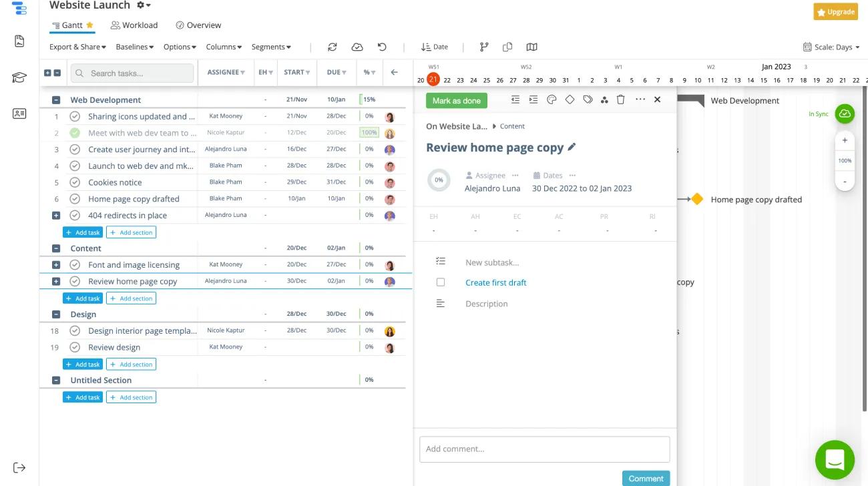Select the tag icon for Review home page copy
868x486 pixels.
(x=588, y=99)
